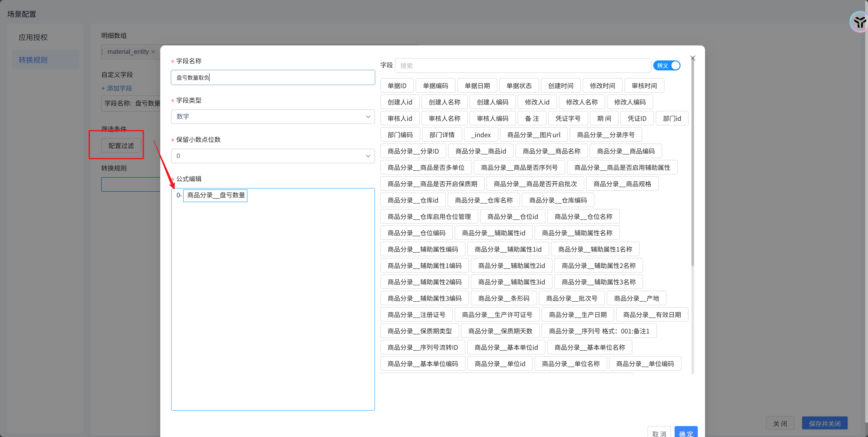Screen dimensions: 868x437
Task: Add 商品分录__批次号 field to formula
Action: pos(572,298)
